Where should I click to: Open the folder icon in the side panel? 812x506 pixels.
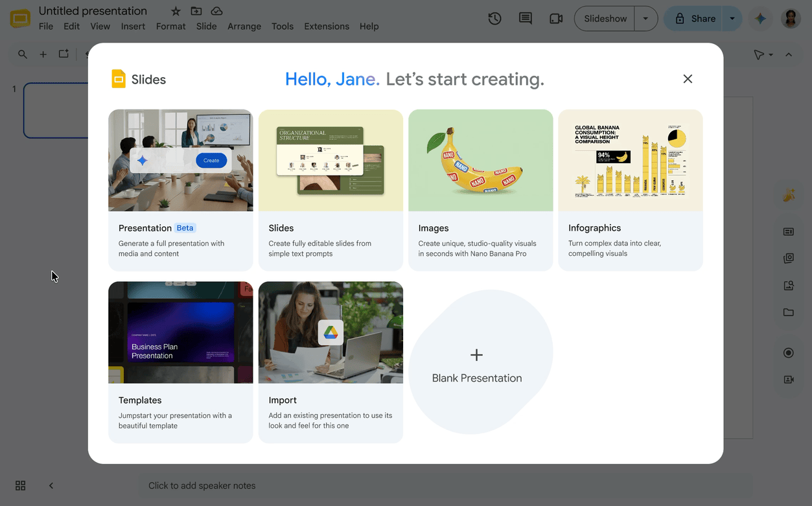point(789,312)
